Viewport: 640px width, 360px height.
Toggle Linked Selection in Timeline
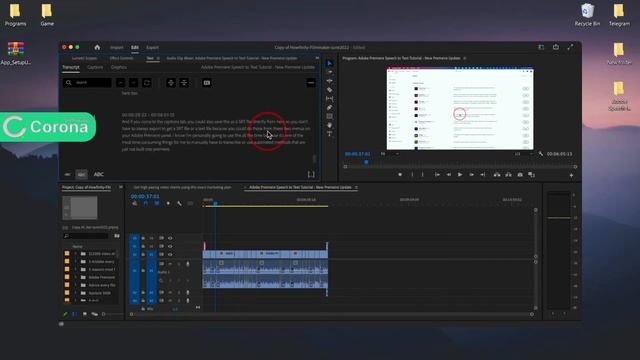point(157,203)
